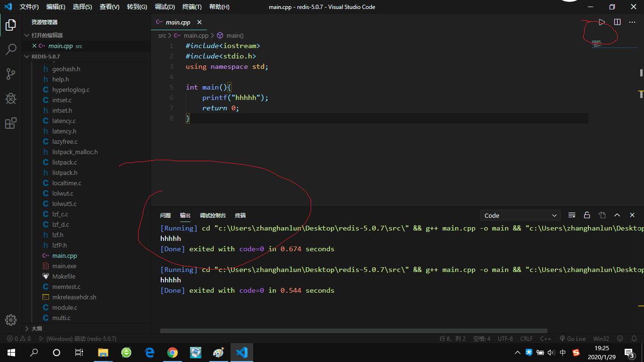Switch to the Terminal panel tab

240,215
